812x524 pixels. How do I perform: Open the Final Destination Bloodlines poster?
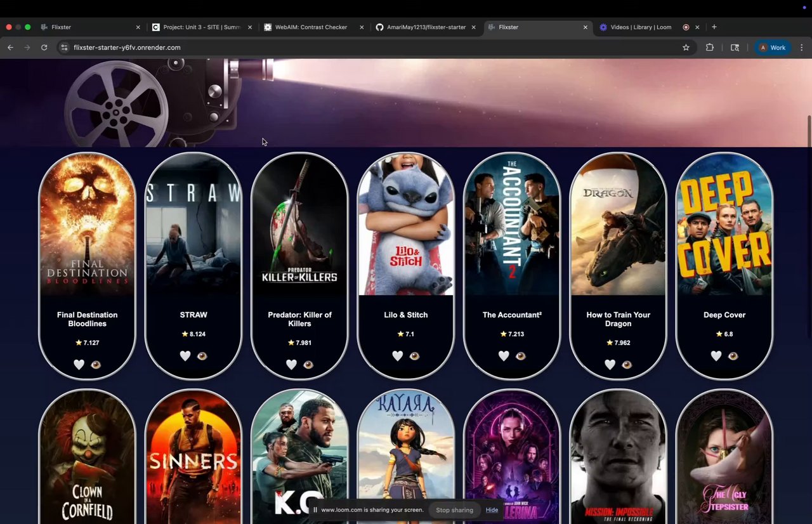(88, 225)
